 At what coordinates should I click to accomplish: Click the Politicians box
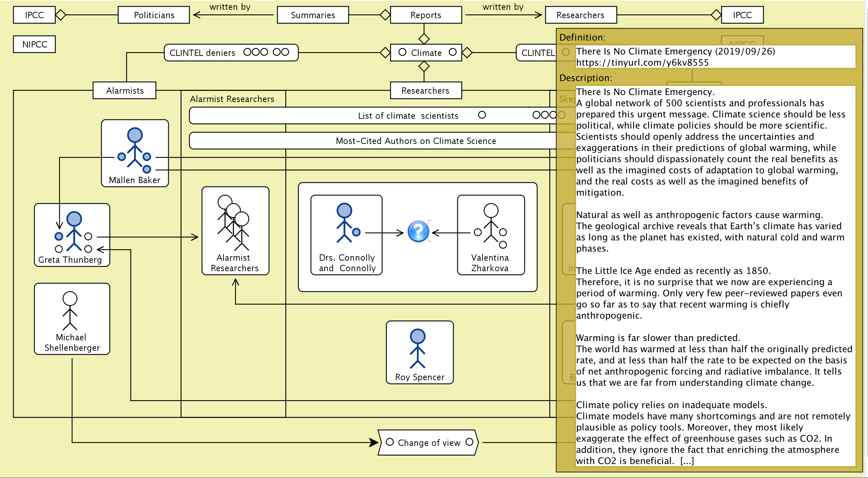point(154,15)
